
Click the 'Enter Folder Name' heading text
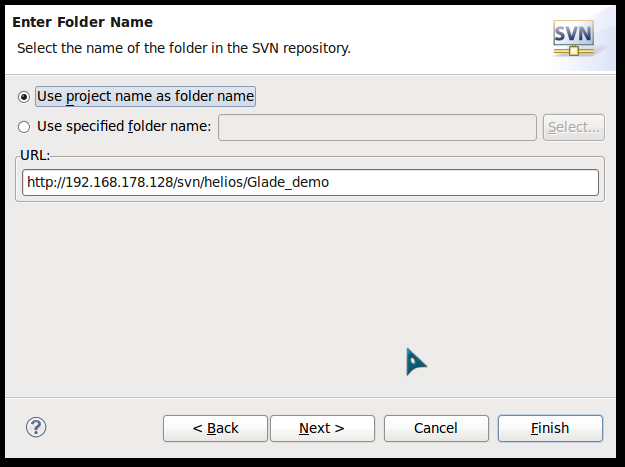click(83, 22)
